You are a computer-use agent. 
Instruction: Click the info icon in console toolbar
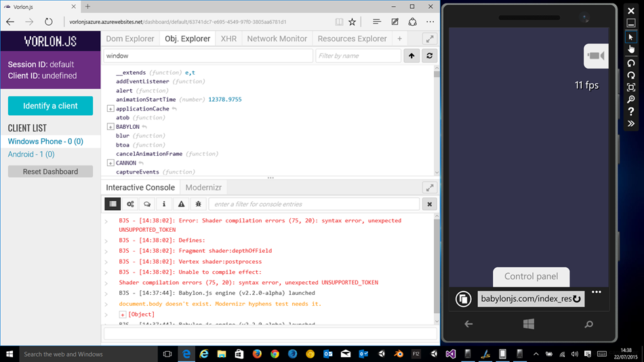click(x=164, y=204)
